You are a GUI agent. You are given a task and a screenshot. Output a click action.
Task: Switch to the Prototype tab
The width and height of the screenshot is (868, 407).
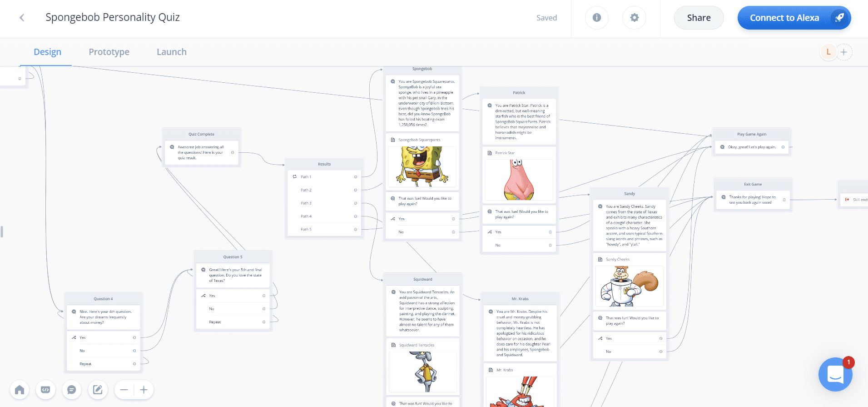pos(109,52)
